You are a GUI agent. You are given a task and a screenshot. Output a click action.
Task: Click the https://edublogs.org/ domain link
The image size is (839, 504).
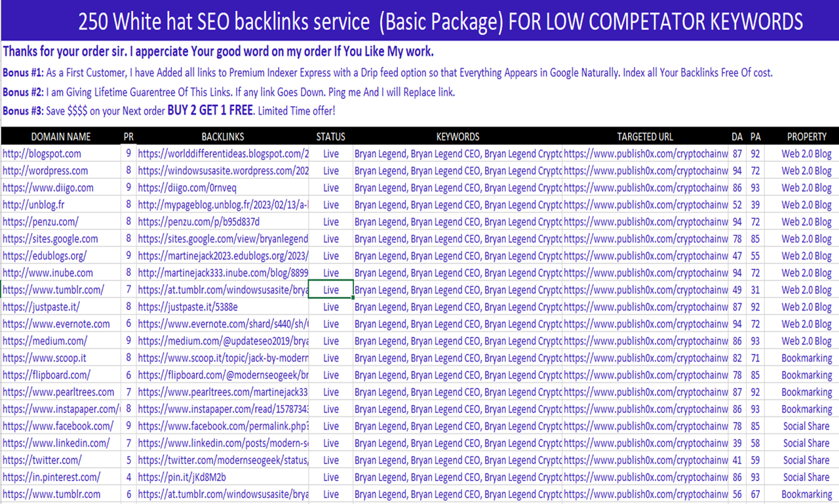pos(45,256)
